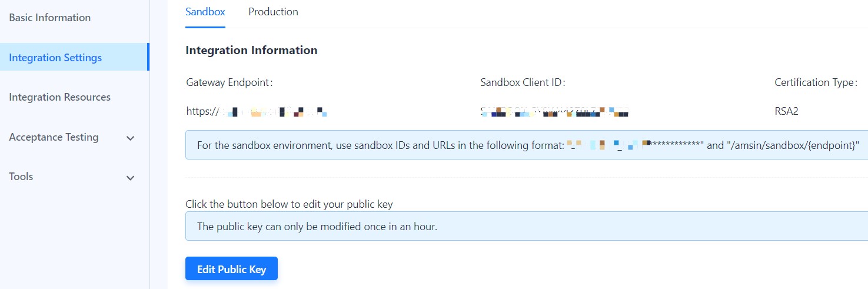Select Integration Settings in the sidebar
The width and height of the screenshot is (868, 289).
tap(55, 58)
